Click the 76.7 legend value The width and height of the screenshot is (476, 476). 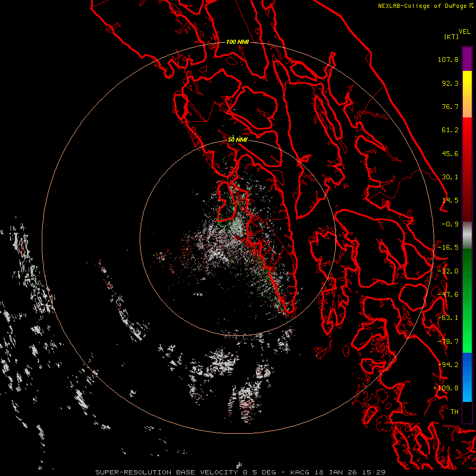pos(450,106)
